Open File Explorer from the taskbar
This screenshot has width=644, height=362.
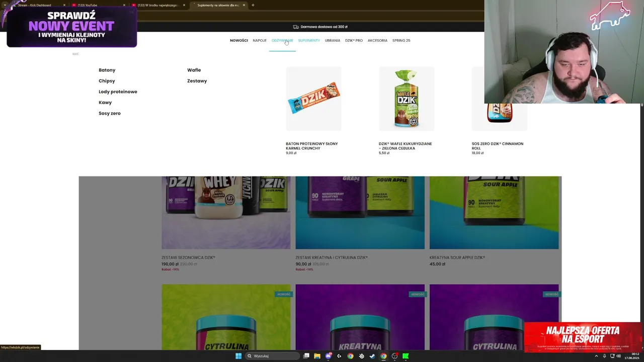[317, 356]
